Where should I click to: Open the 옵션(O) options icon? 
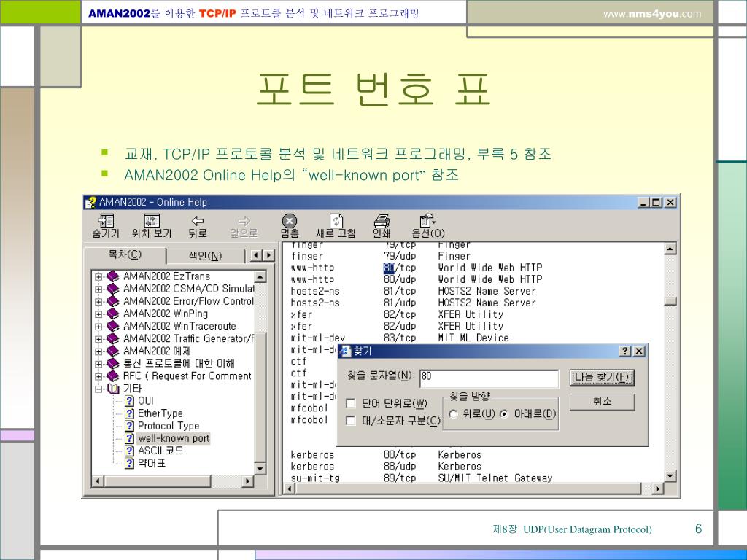427,220
